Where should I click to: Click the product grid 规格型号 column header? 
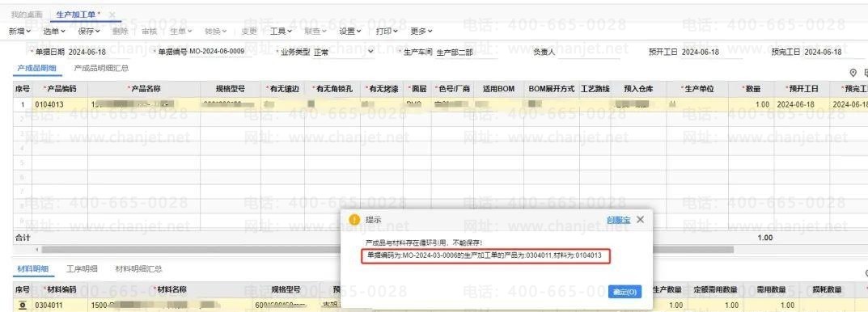coord(230,89)
